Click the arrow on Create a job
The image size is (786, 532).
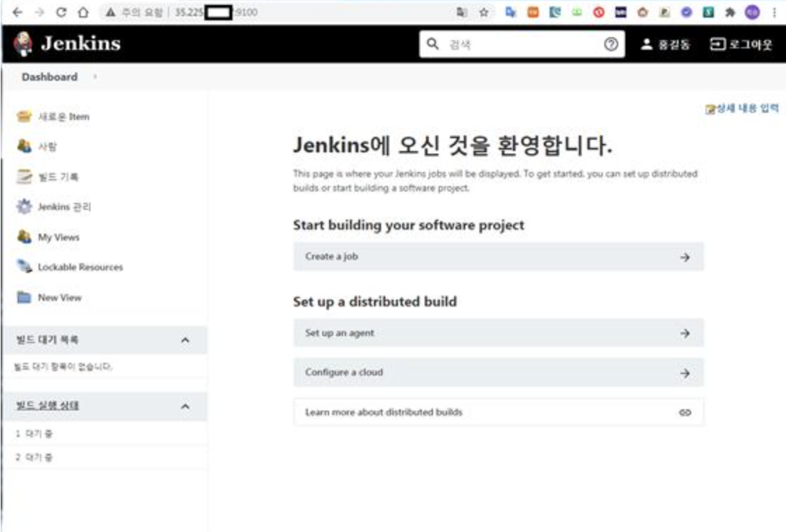pyautogui.click(x=685, y=257)
